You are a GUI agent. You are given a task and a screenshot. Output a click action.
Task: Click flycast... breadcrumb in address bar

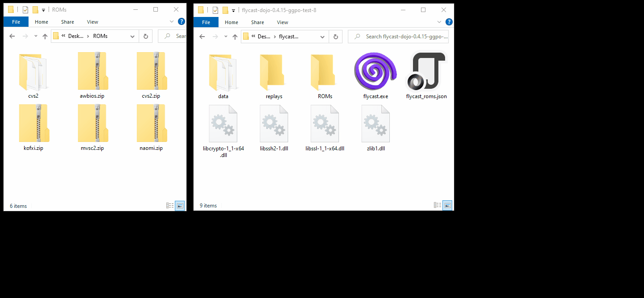pyautogui.click(x=289, y=36)
